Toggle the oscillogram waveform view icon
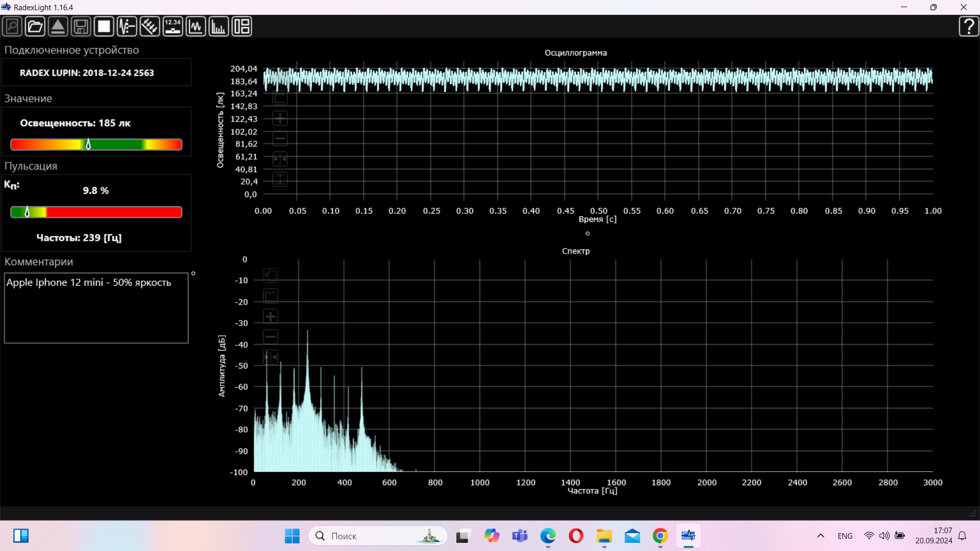The image size is (980, 551). point(195,27)
